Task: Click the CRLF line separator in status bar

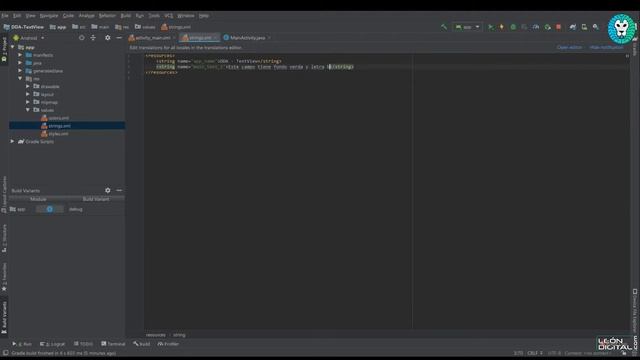Action: coord(535,353)
